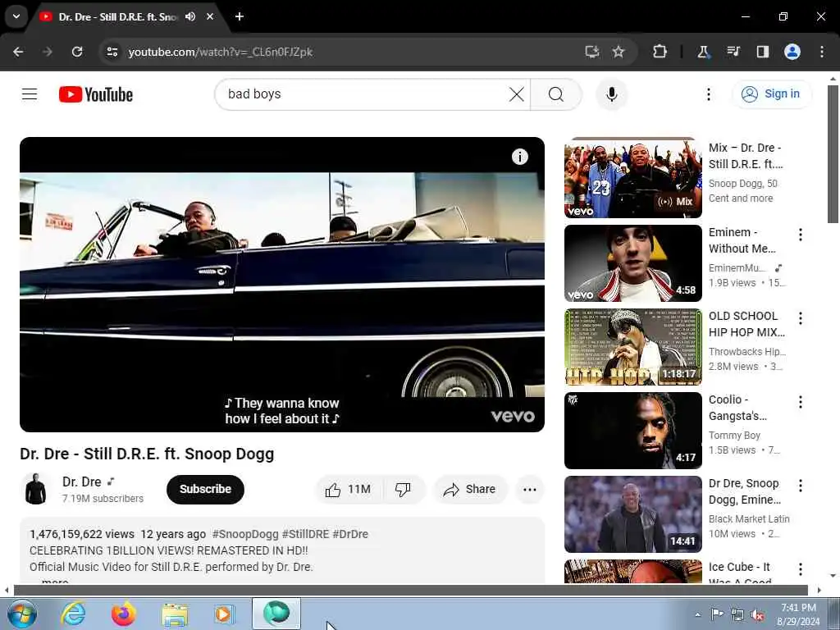Click the horizontal scrollbar at the bottom
Image resolution: width=840 pixels, height=630 pixels.
click(x=410, y=591)
